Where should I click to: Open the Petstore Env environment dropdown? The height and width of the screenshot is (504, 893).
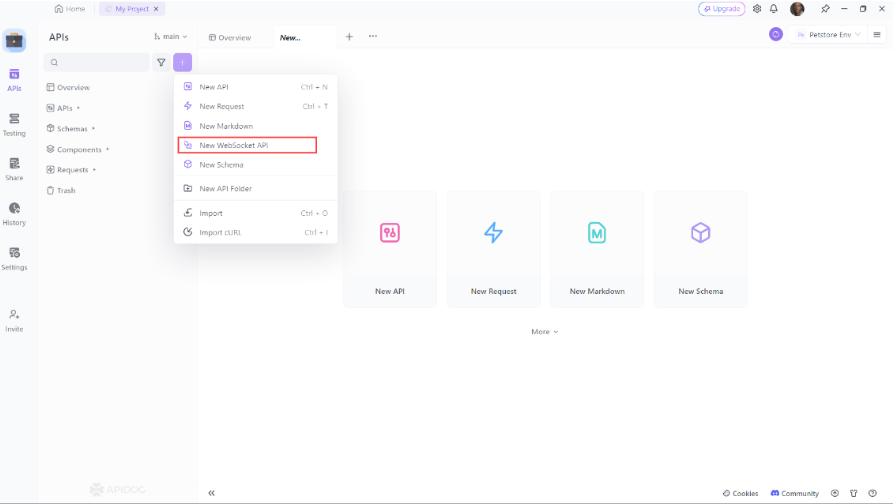(x=829, y=35)
